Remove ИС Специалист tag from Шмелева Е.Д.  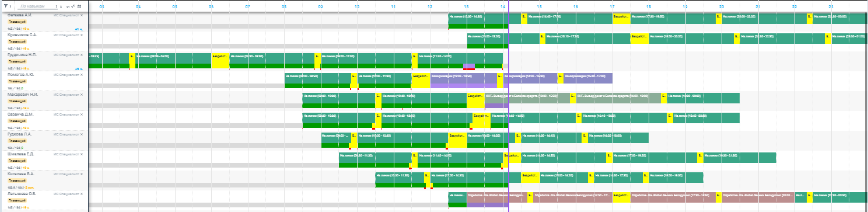click(x=82, y=154)
